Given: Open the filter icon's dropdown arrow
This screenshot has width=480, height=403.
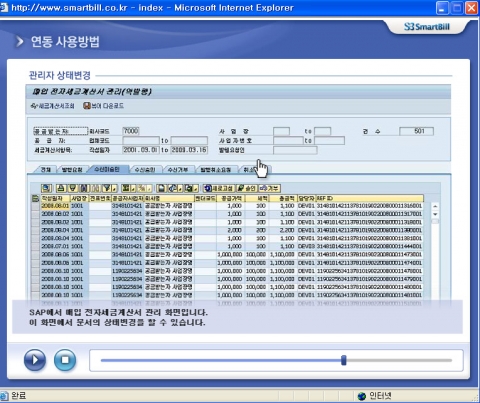Looking at the screenshot, I should (x=115, y=188).
